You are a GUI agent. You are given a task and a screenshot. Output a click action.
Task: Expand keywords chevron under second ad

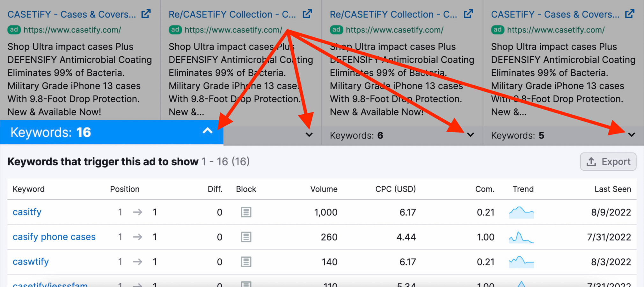309,135
